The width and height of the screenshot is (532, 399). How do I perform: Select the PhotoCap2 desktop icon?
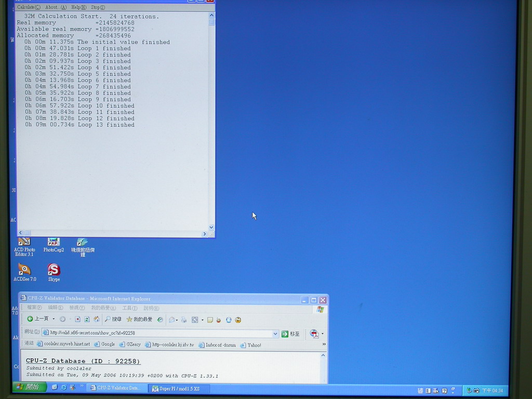click(54, 245)
